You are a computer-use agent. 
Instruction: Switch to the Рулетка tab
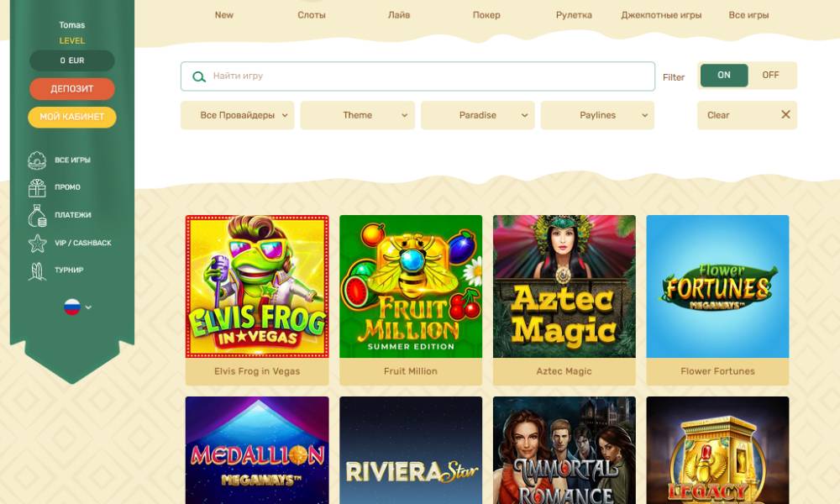point(574,15)
